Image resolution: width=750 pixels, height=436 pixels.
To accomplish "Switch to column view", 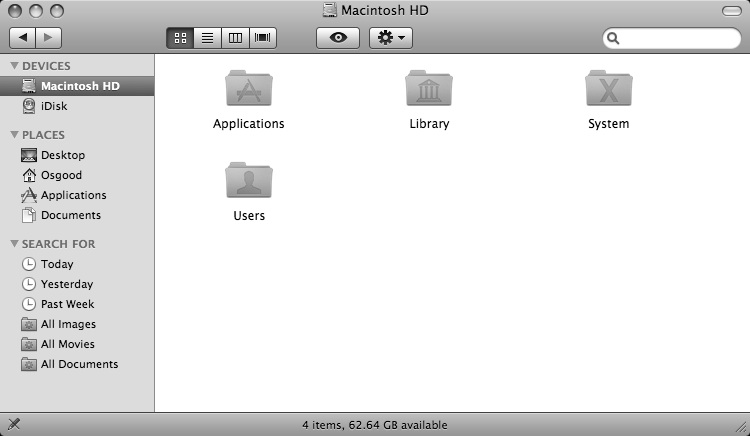I will click(236, 38).
